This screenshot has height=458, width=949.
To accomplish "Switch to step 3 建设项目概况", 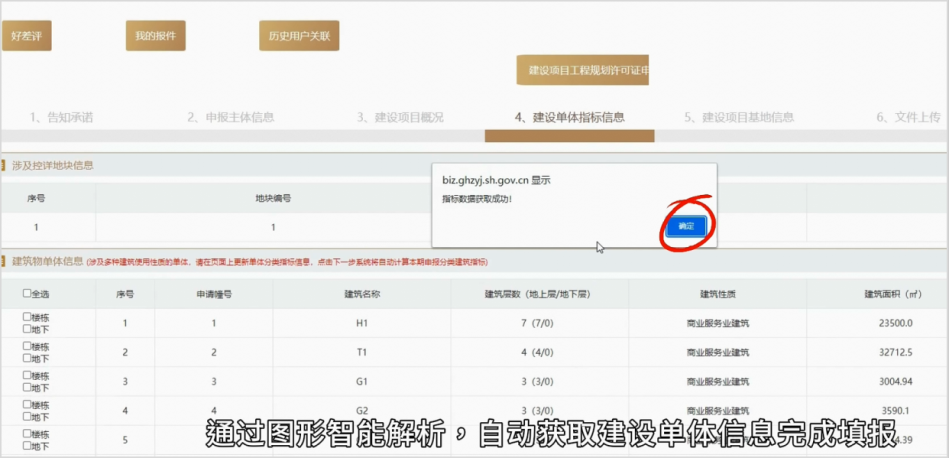I will point(400,117).
